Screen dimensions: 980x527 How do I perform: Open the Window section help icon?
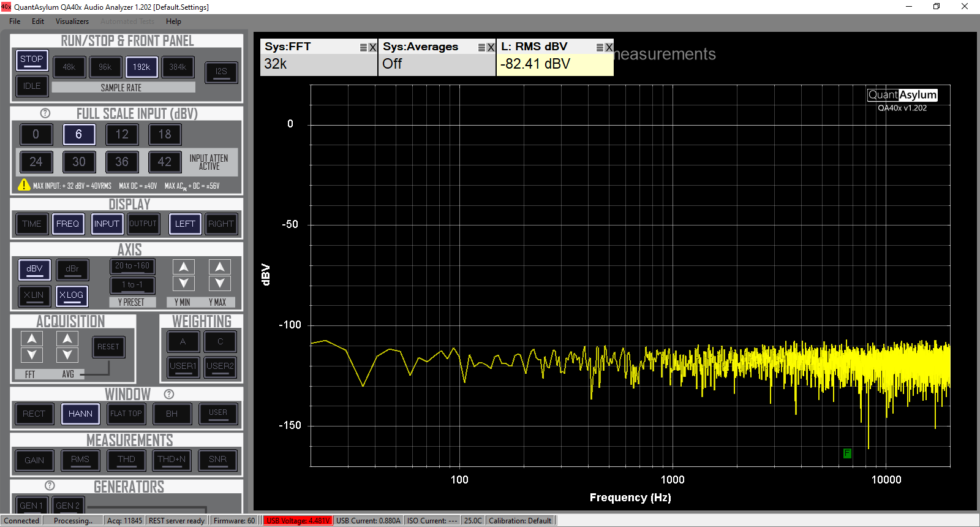click(x=169, y=394)
